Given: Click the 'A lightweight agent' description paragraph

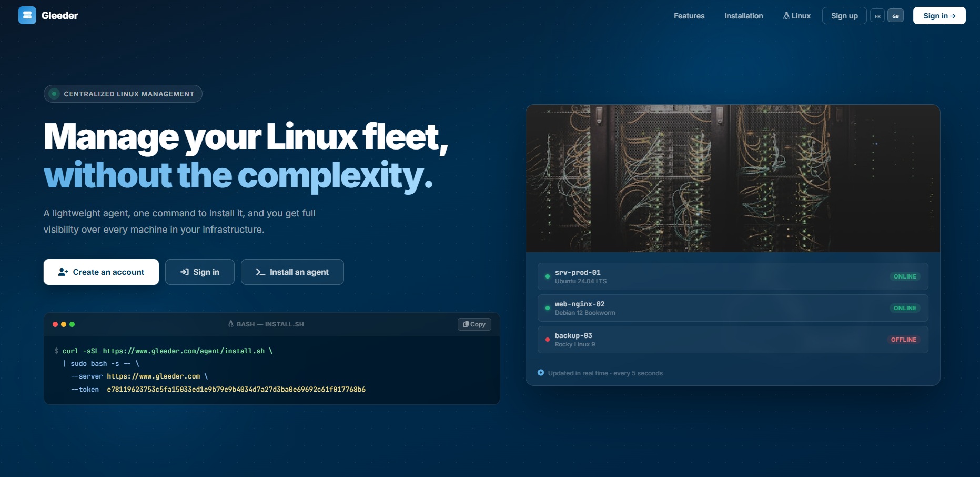Looking at the screenshot, I should click(x=179, y=221).
